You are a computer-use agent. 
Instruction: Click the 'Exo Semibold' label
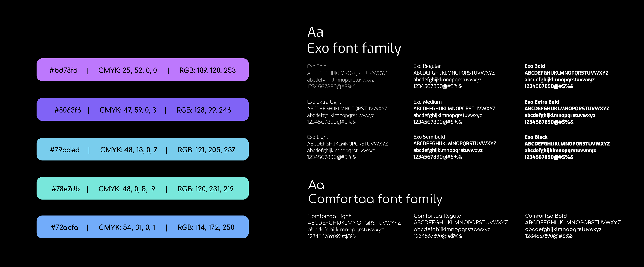click(429, 137)
